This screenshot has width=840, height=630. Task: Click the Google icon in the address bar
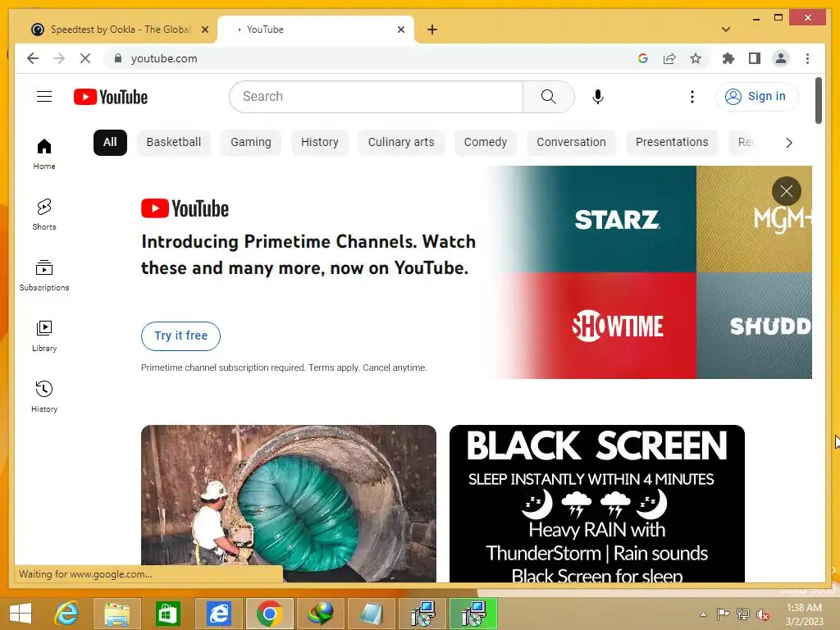[x=643, y=58]
